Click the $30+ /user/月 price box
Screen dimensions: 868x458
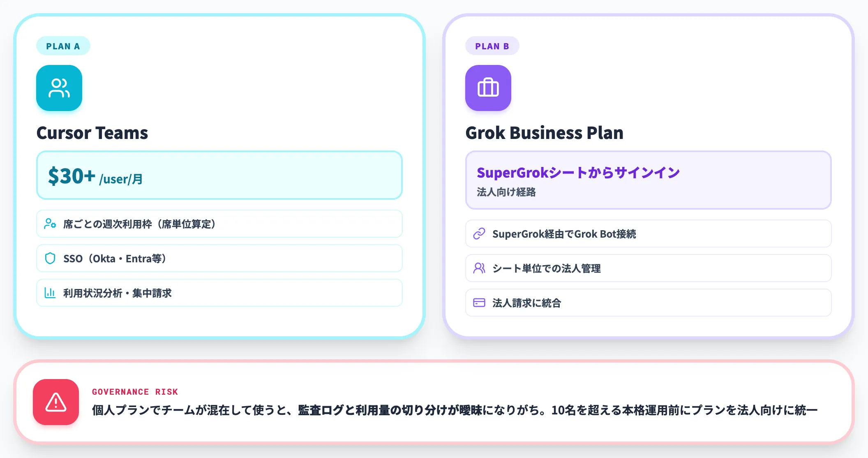(219, 176)
